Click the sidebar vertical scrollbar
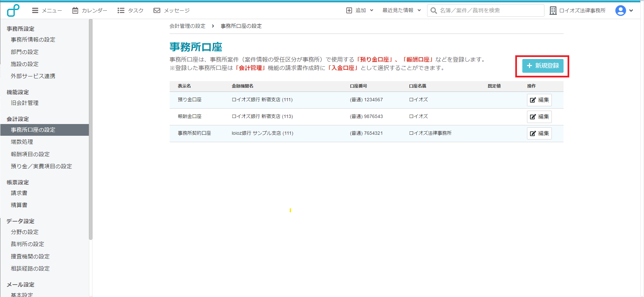The height and width of the screenshot is (297, 644). tap(91, 129)
